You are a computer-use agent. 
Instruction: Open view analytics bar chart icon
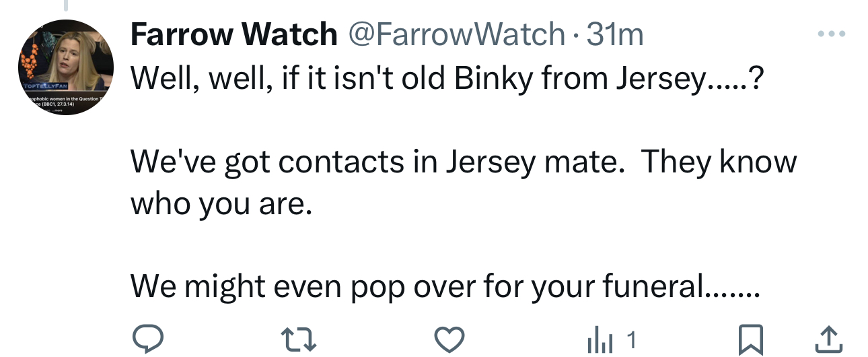[600, 339]
